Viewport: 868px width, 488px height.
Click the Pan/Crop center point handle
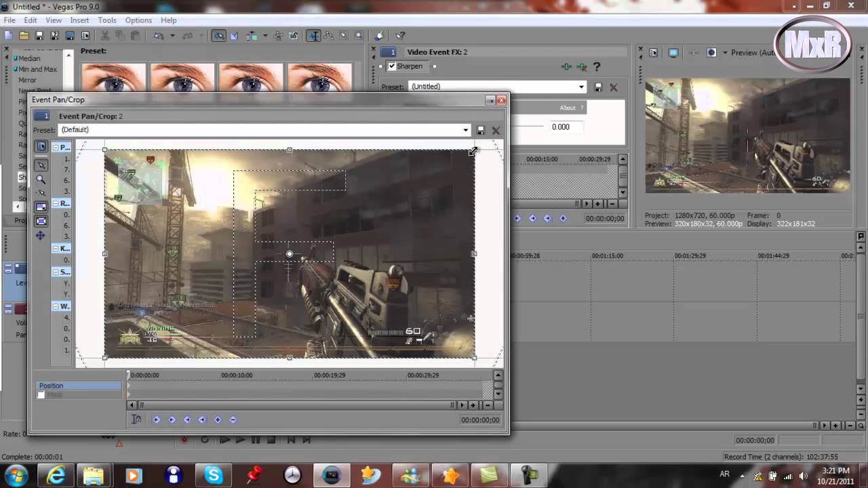click(290, 254)
